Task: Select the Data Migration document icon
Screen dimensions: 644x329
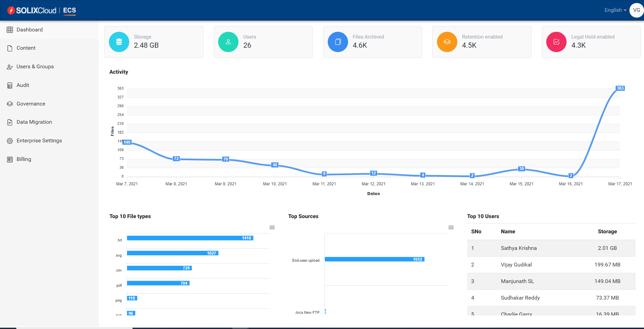Action: click(9, 122)
